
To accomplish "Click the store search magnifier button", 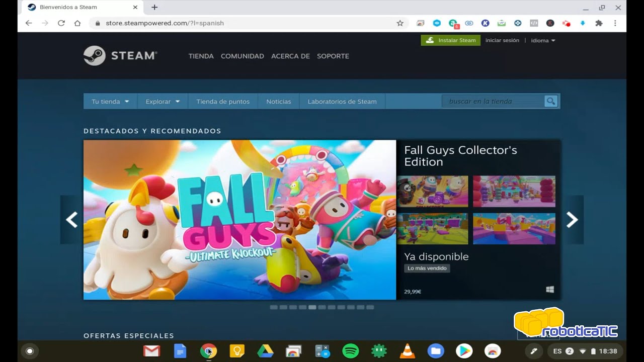I will coord(551,101).
